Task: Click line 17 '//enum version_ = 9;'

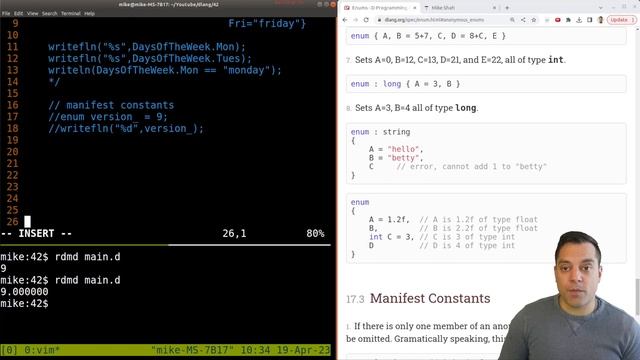Action: pos(108,117)
